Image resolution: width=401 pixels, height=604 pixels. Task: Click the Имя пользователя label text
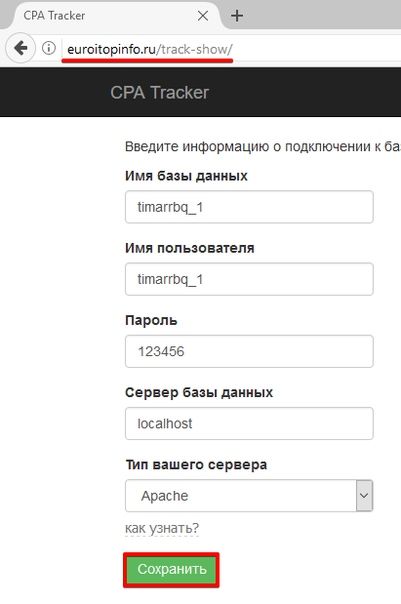click(x=190, y=248)
